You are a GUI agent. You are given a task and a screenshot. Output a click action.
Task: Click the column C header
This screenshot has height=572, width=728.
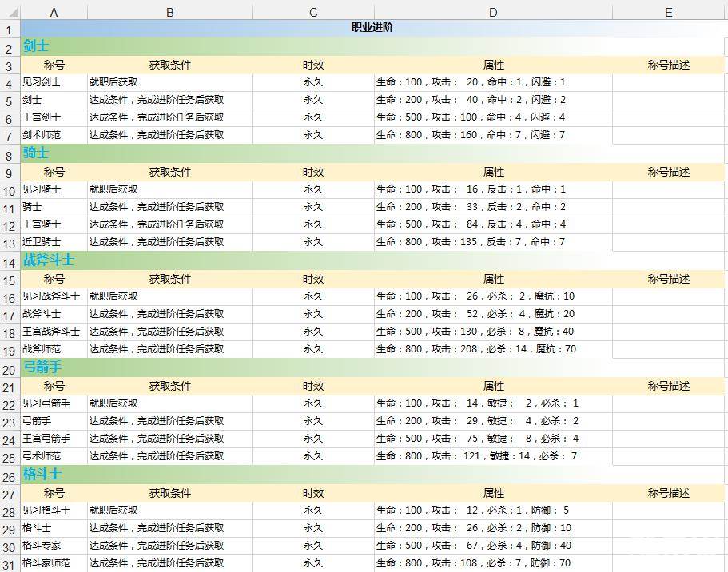pos(312,12)
